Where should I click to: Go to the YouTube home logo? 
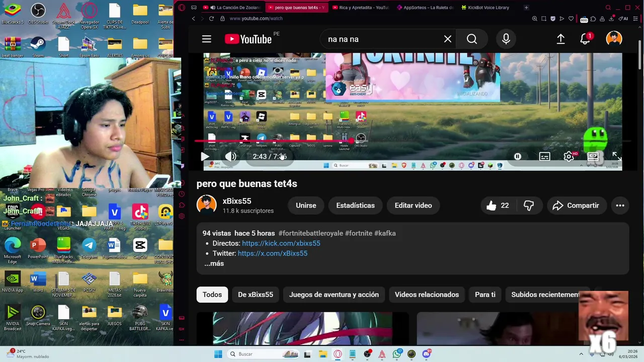(x=248, y=39)
